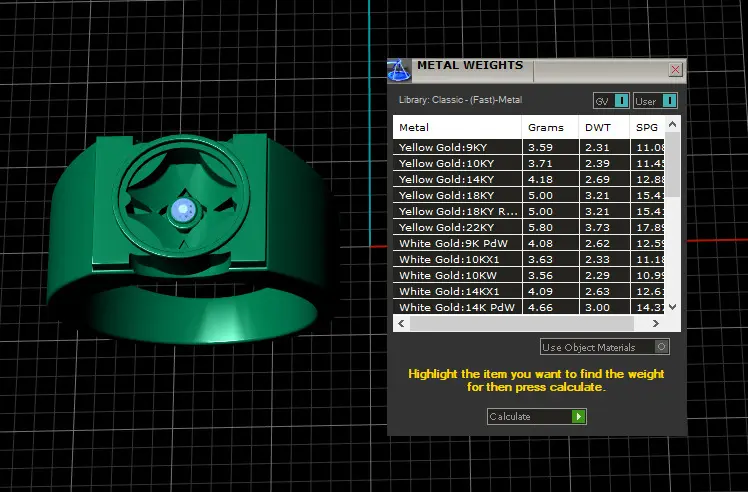The image size is (748, 492).
Task: Click the 3.73 DWT value
Action: 597,227
